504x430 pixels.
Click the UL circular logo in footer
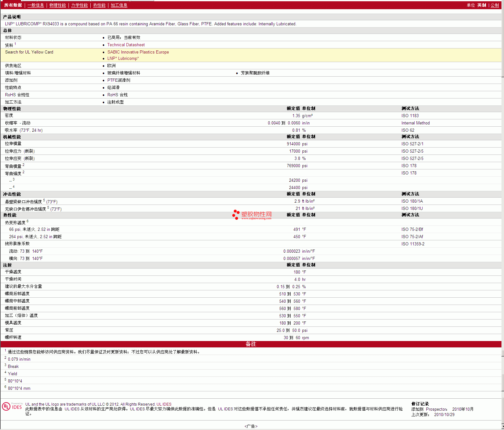6,406
